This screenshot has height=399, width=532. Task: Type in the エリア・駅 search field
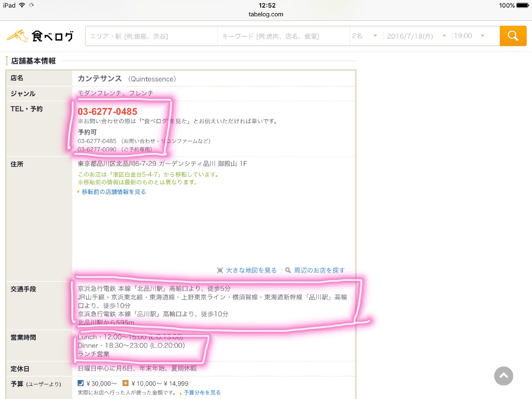click(151, 36)
